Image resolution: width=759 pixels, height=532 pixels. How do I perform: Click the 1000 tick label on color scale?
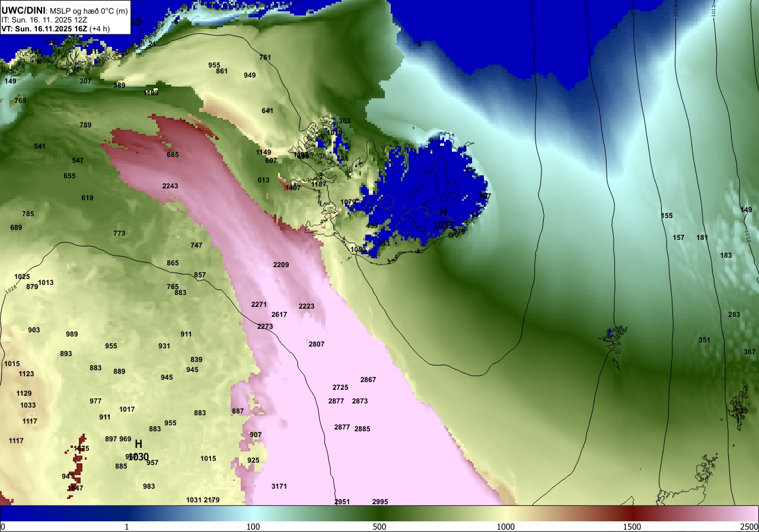pyautogui.click(x=505, y=527)
